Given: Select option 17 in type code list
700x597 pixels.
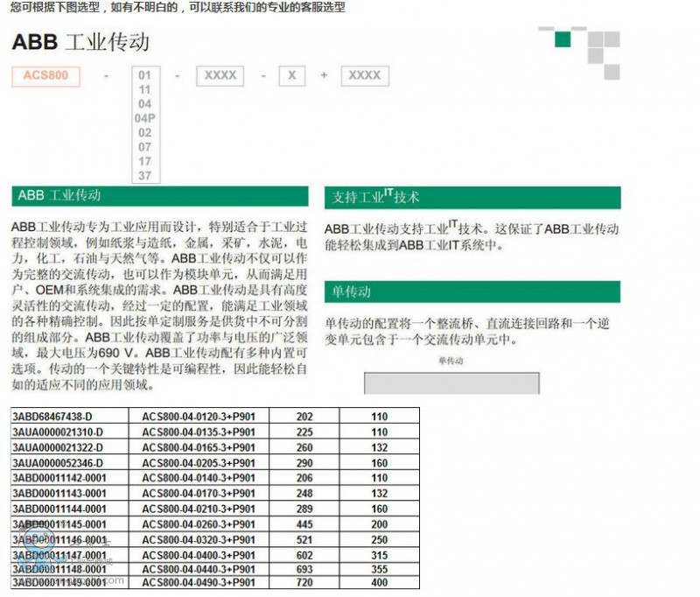Looking at the screenshot, I should pos(145,161).
